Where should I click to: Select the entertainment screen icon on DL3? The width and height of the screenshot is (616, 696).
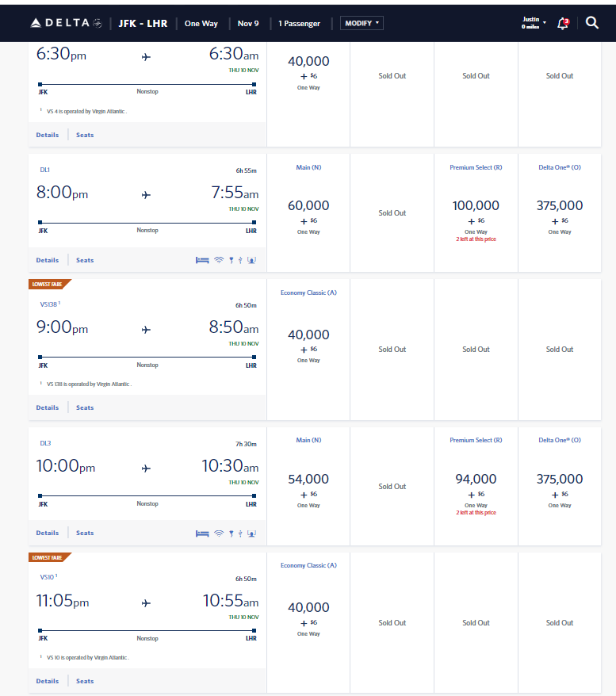point(252,533)
